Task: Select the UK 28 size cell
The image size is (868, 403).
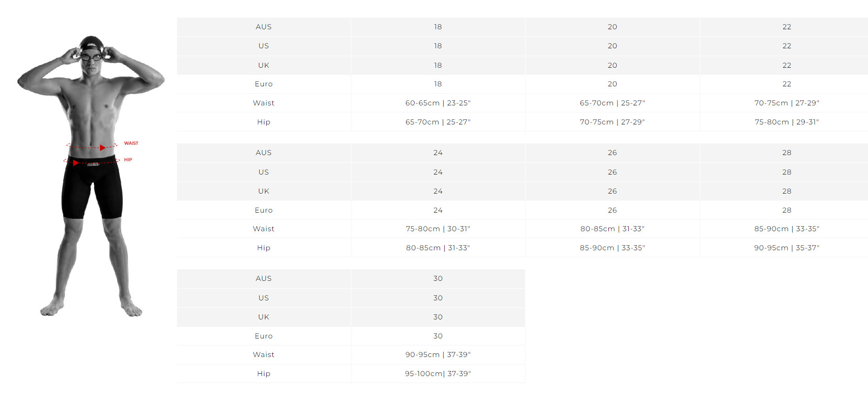Action: 786,191
